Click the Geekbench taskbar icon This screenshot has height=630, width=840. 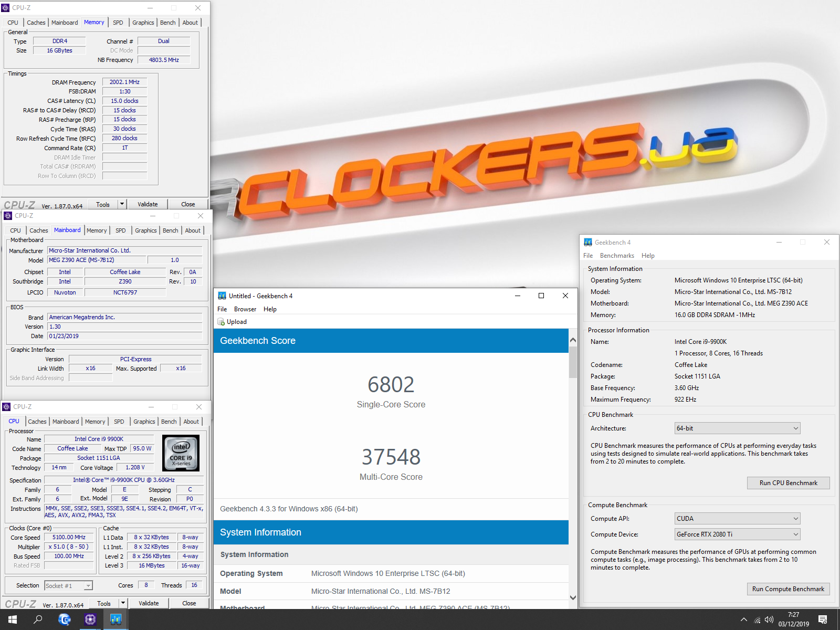[115, 619]
